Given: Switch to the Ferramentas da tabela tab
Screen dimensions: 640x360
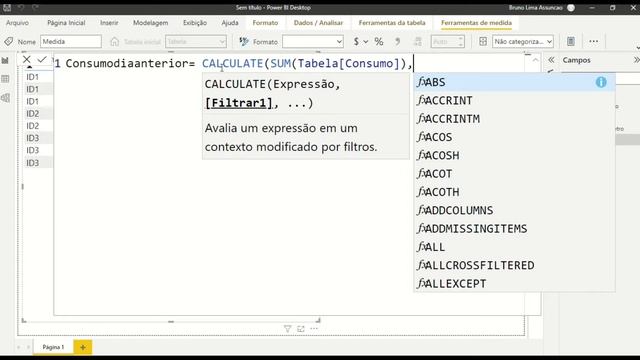Looking at the screenshot, I should (x=392, y=23).
